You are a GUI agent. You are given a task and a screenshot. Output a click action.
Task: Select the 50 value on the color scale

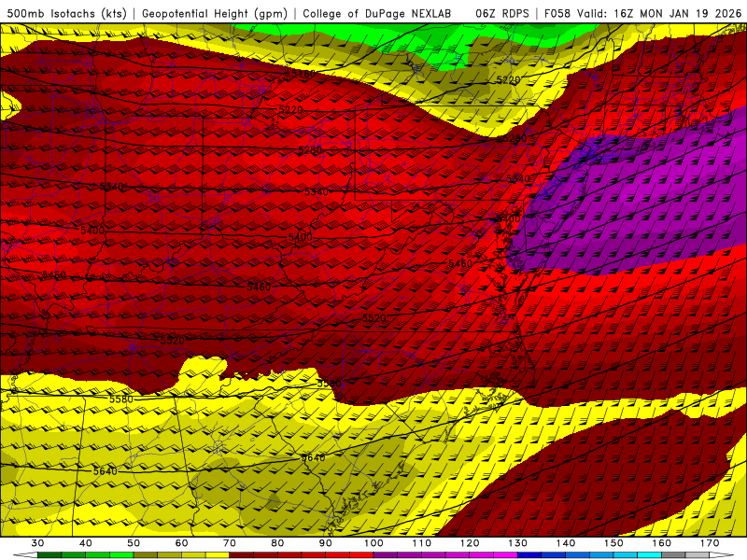134,543
